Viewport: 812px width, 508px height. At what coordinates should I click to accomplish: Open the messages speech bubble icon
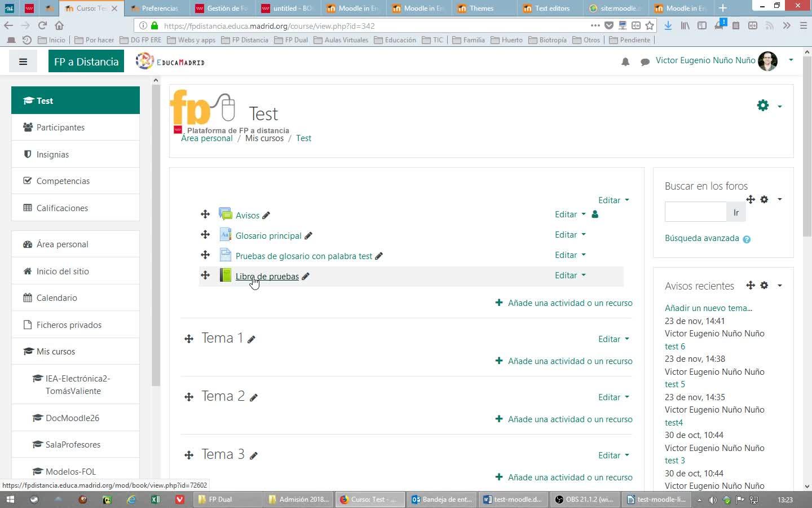(645, 62)
